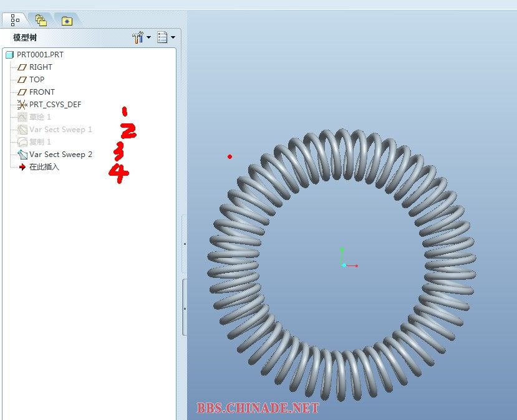
Task: Select the TOP datum plane icon
Action: click(22, 80)
